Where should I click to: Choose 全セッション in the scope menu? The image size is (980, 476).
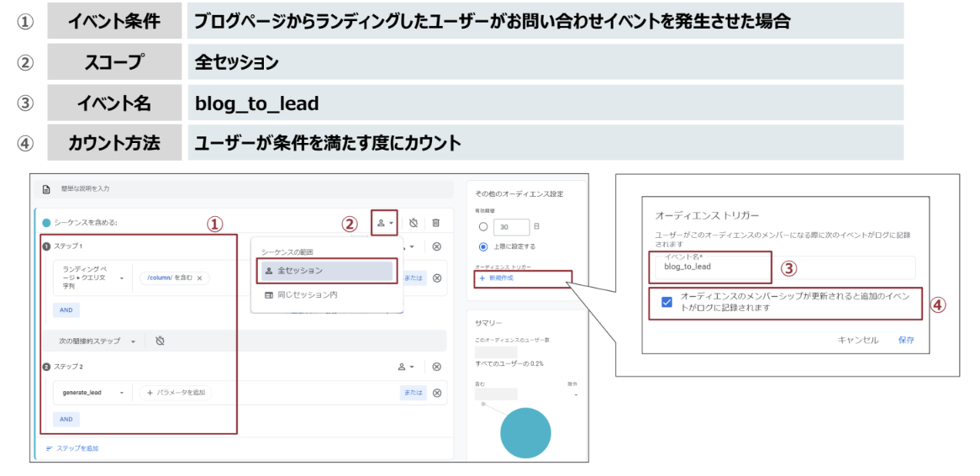tap(326, 271)
